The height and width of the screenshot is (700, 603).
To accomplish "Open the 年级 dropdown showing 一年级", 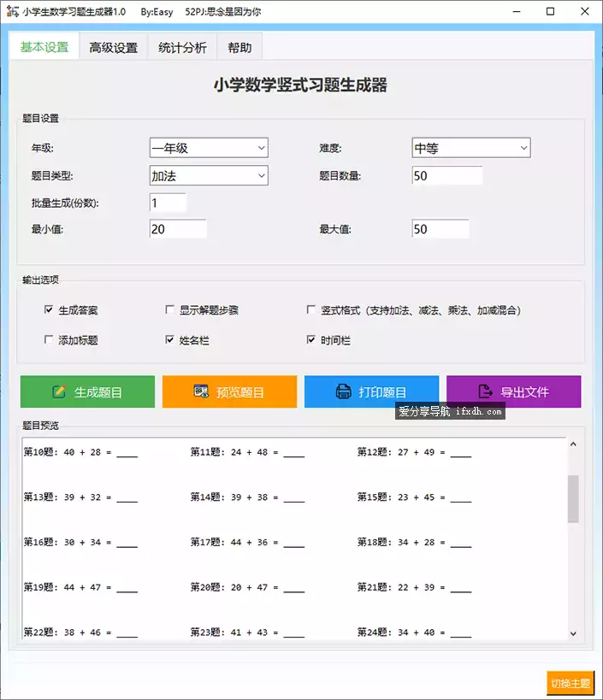I will point(209,148).
